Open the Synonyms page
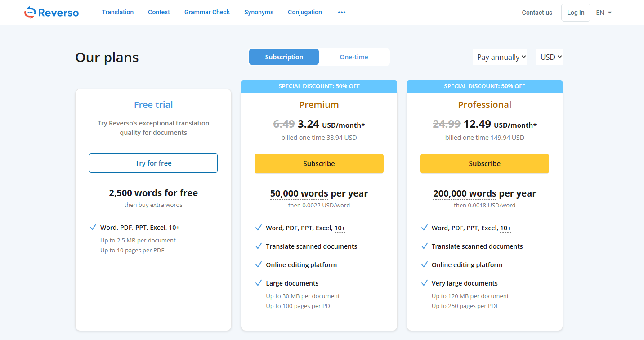Image resolution: width=644 pixels, height=340 pixels. click(x=259, y=13)
